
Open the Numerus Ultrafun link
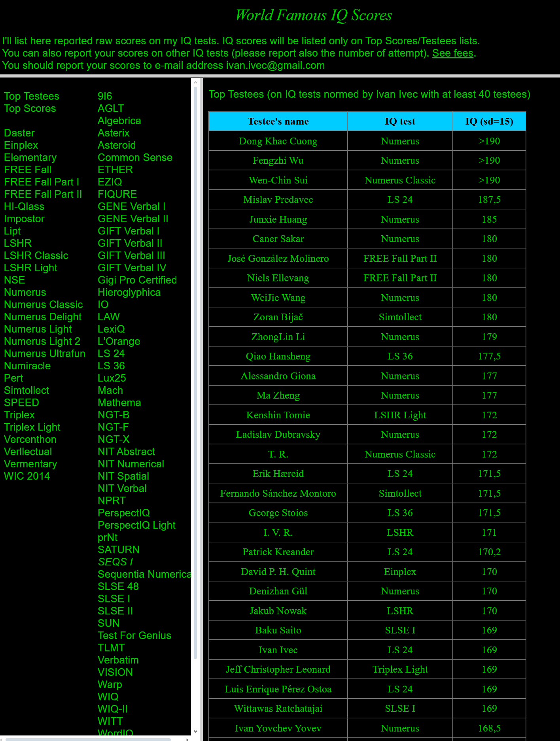(x=45, y=353)
